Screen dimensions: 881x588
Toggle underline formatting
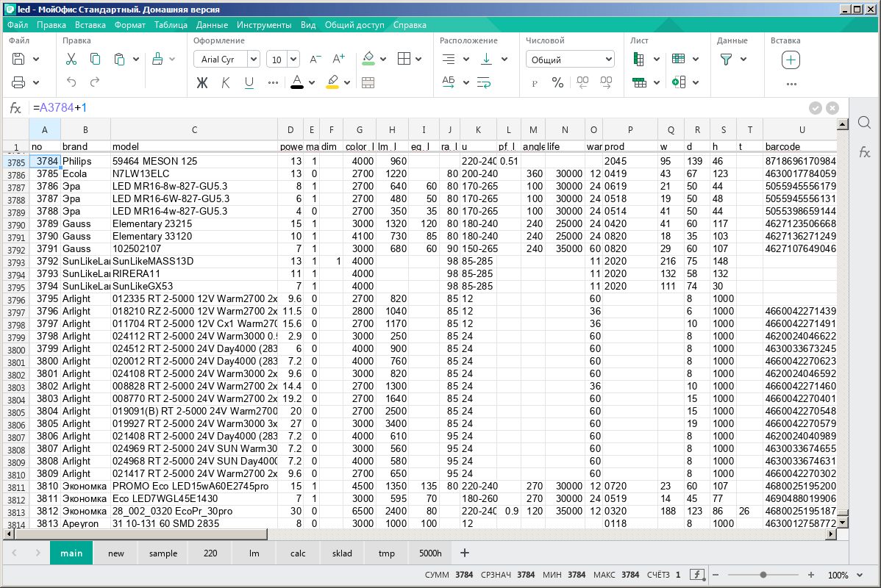(x=249, y=82)
